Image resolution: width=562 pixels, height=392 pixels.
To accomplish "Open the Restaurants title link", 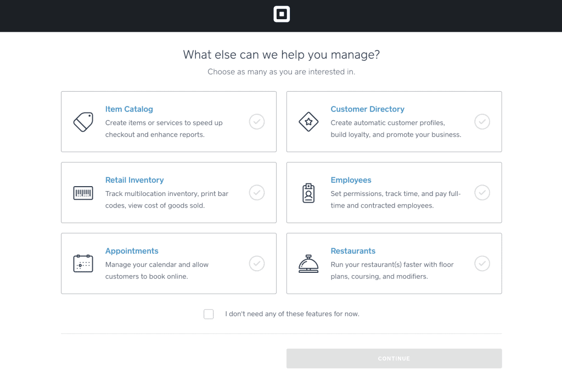I will tap(353, 251).
